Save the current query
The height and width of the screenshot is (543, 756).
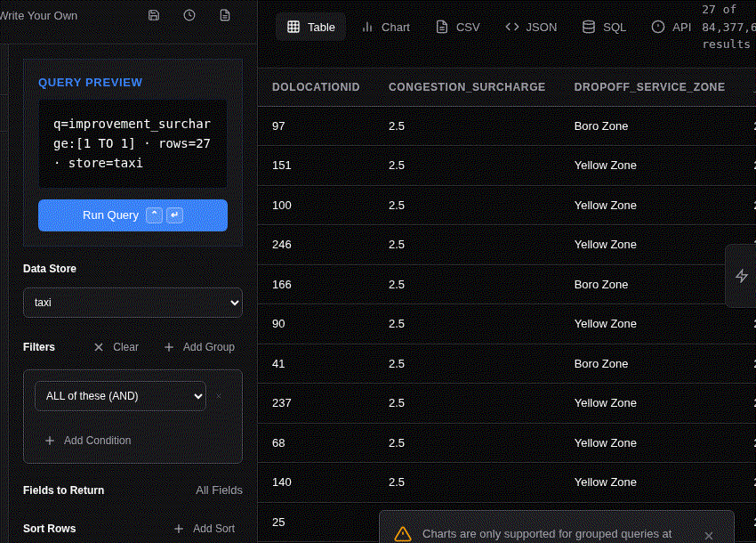(x=154, y=15)
